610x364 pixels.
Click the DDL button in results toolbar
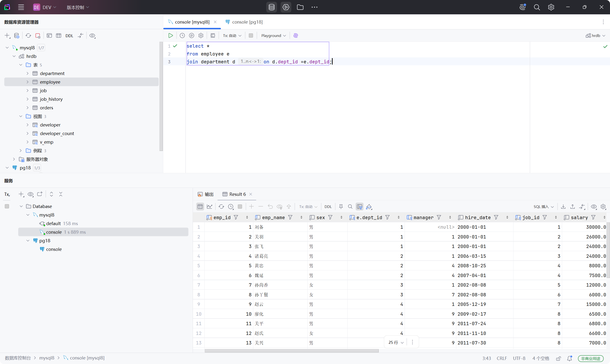point(328,207)
